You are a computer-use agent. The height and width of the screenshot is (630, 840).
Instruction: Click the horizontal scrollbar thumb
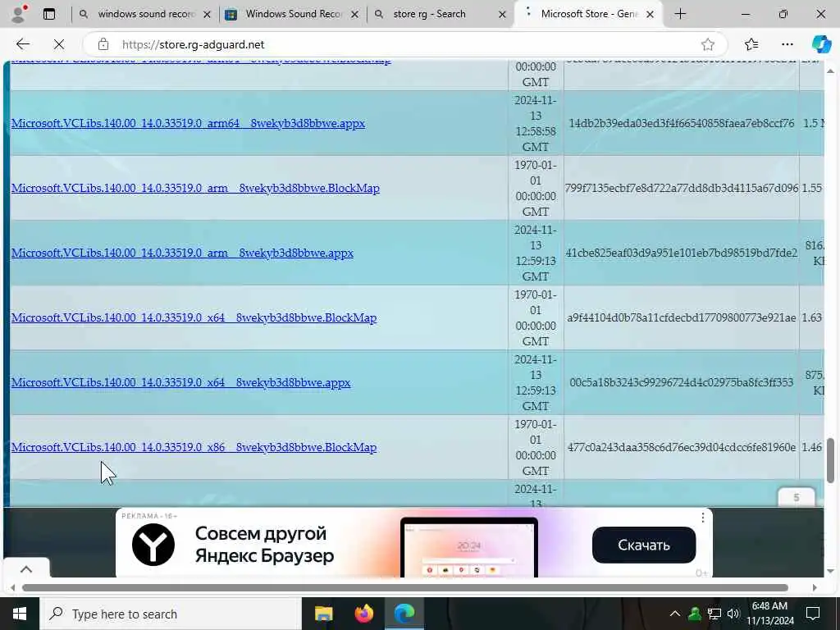405,587
